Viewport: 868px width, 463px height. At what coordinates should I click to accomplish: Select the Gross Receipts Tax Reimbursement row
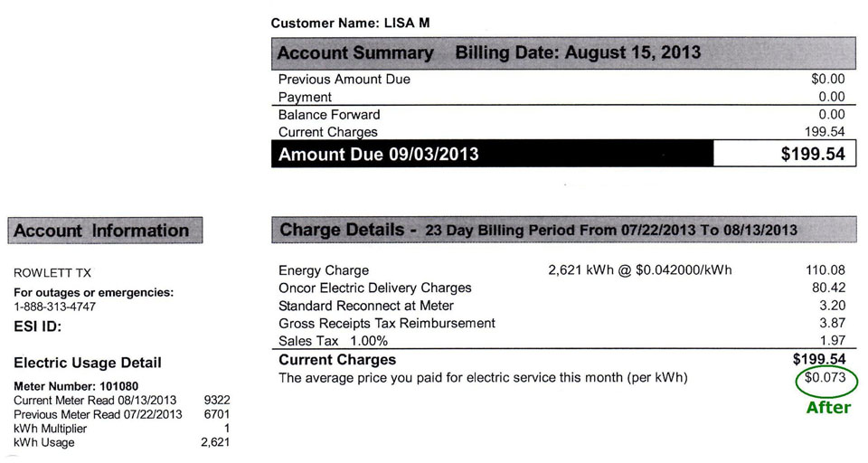coord(387,323)
